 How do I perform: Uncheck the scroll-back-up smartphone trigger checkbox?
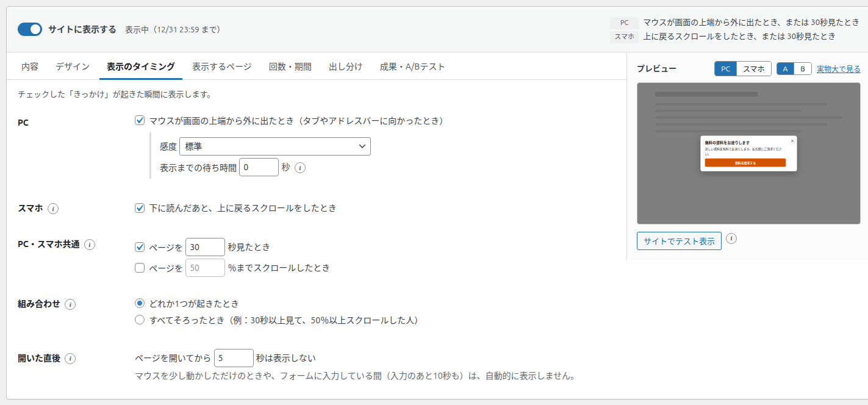point(140,208)
